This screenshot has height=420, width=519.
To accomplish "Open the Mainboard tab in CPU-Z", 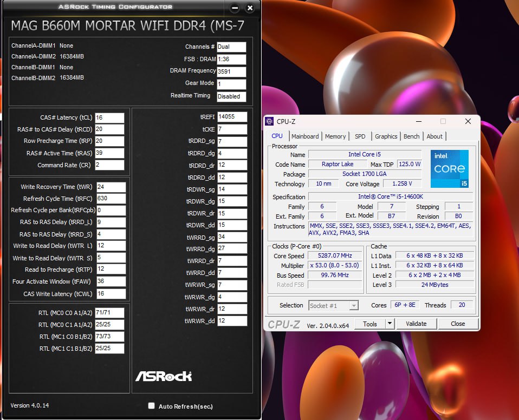I will coord(305,136).
